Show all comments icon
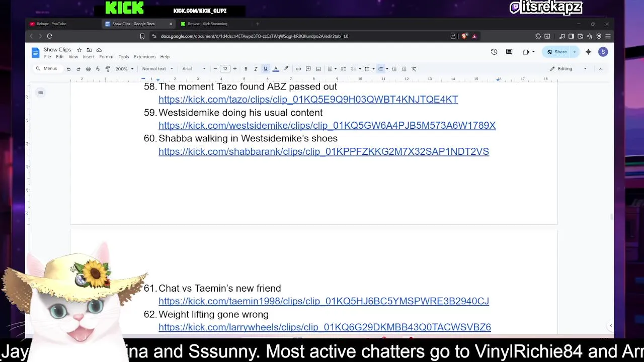Image resolution: width=644 pixels, height=362 pixels. [x=509, y=52]
